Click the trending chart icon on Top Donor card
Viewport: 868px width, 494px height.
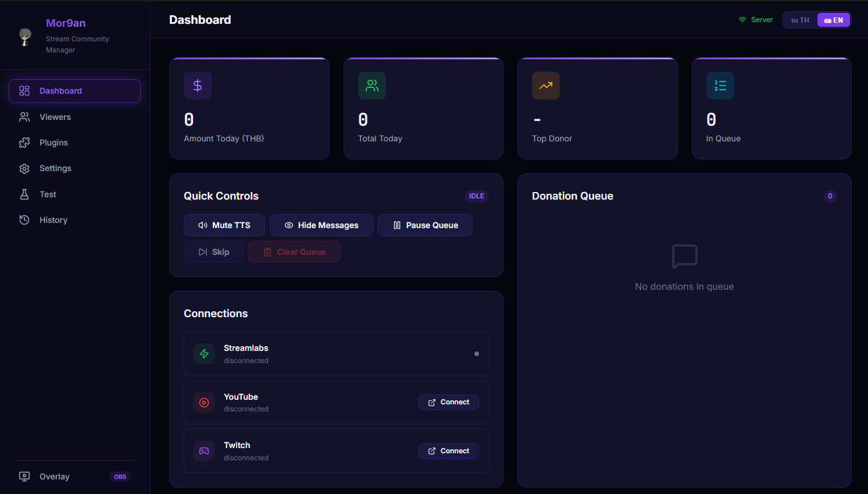click(545, 86)
